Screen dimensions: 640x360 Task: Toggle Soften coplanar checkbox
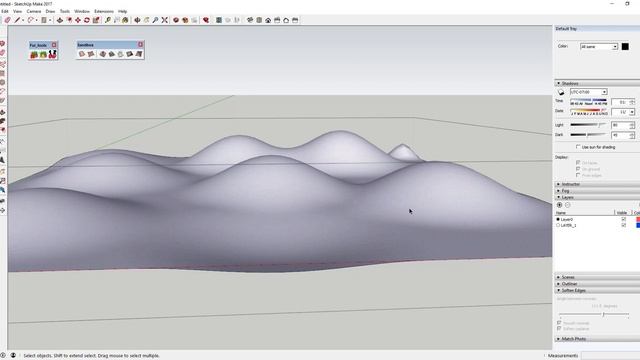pyautogui.click(x=559, y=329)
